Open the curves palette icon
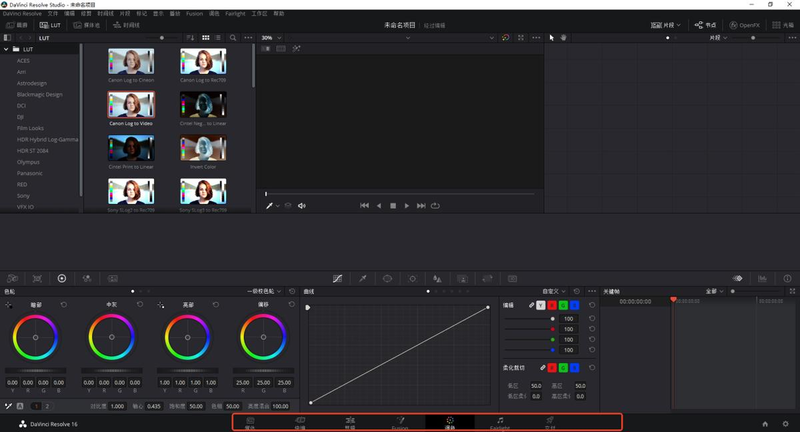 [x=337, y=278]
